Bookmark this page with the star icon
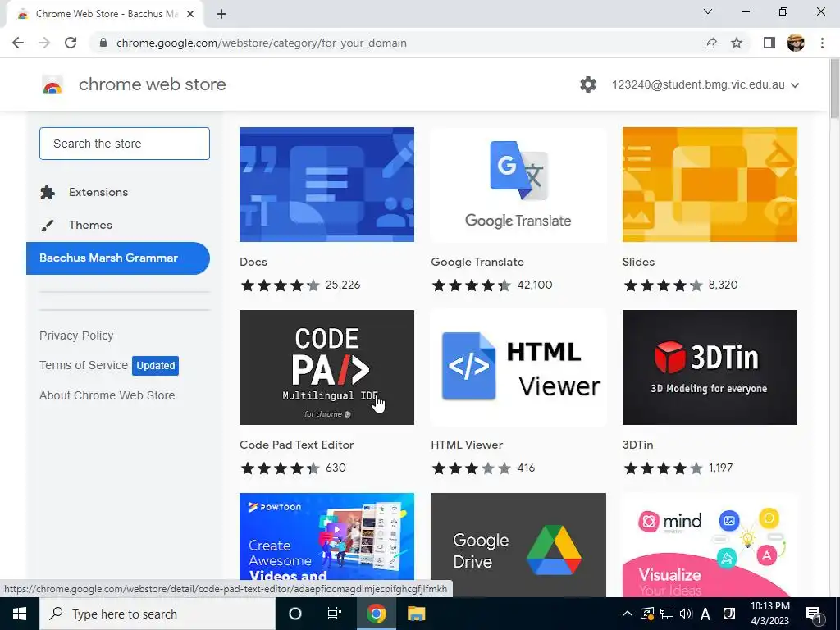This screenshot has width=840, height=630. coord(737,43)
